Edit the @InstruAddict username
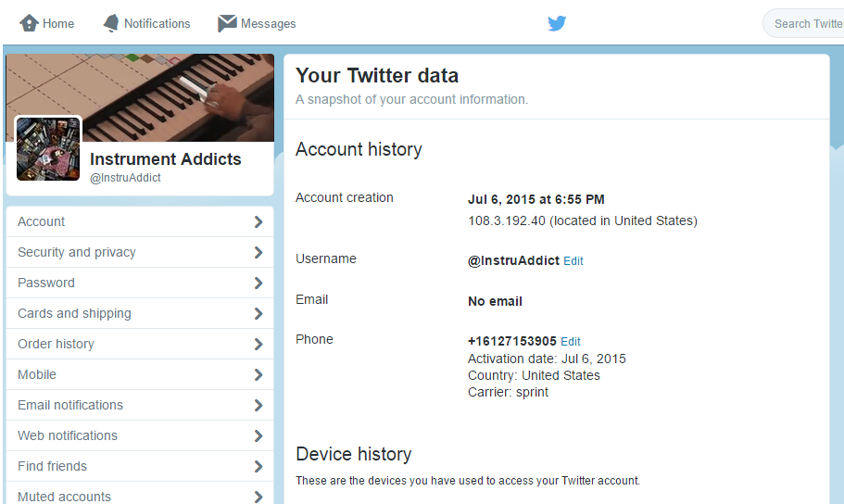Screen dimensions: 844x504 (573, 261)
